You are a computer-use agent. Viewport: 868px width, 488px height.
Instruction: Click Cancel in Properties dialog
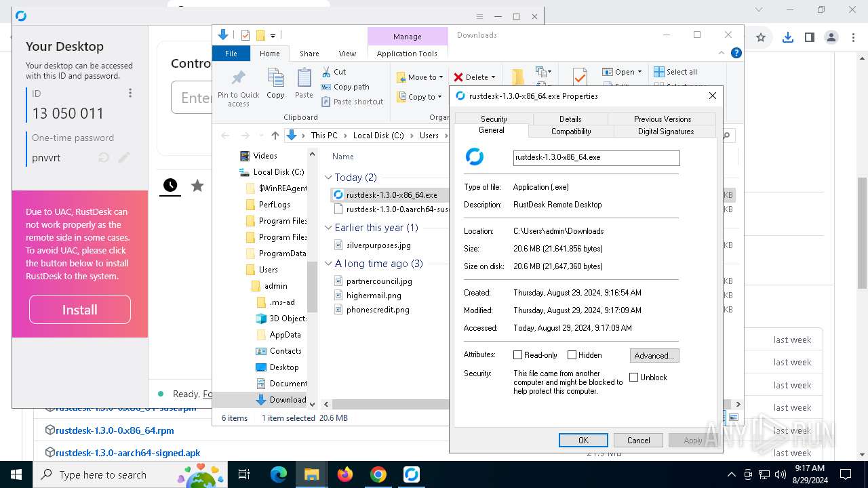(638, 440)
